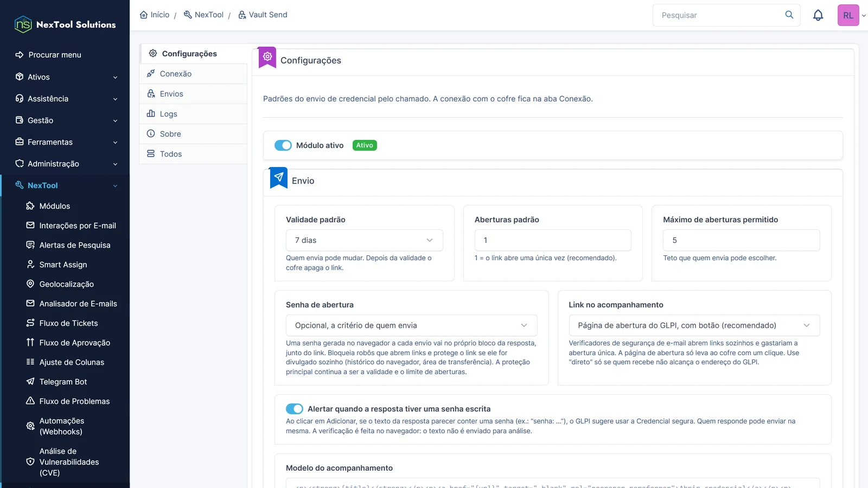The width and height of the screenshot is (868, 488).
Task: Go to the Vault Send breadcrumb
Action: point(263,15)
